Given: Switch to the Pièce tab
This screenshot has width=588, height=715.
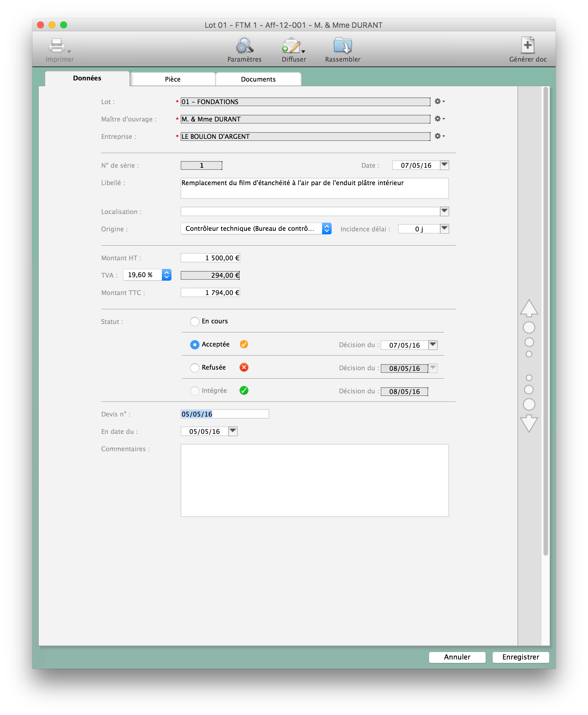Looking at the screenshot, I should [x=173, y=79].
